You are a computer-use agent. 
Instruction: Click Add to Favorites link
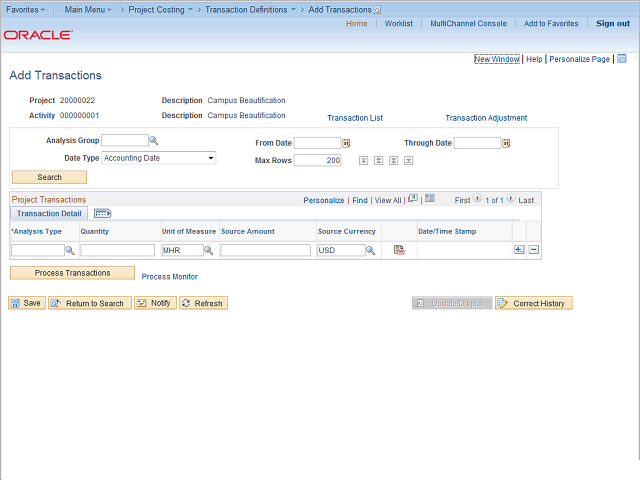551,24
